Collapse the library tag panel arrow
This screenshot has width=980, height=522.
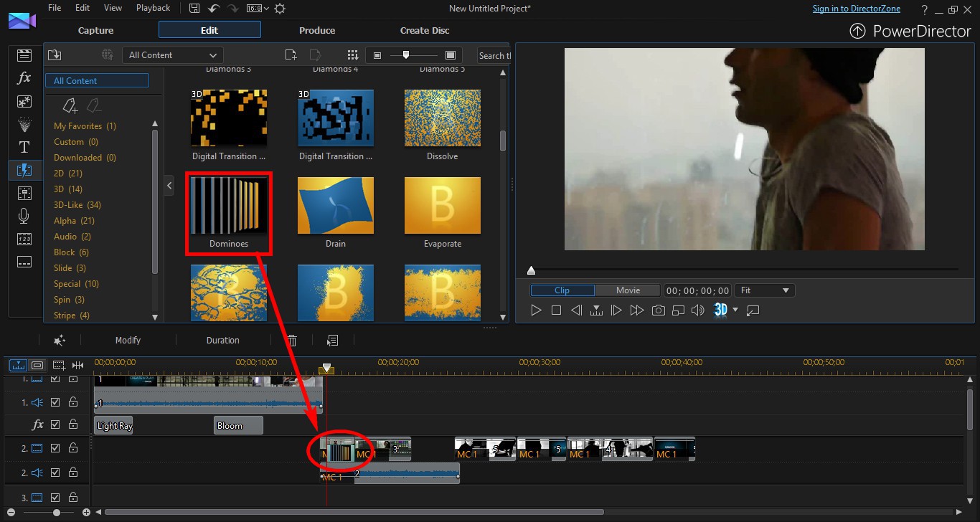pos(169,186)
